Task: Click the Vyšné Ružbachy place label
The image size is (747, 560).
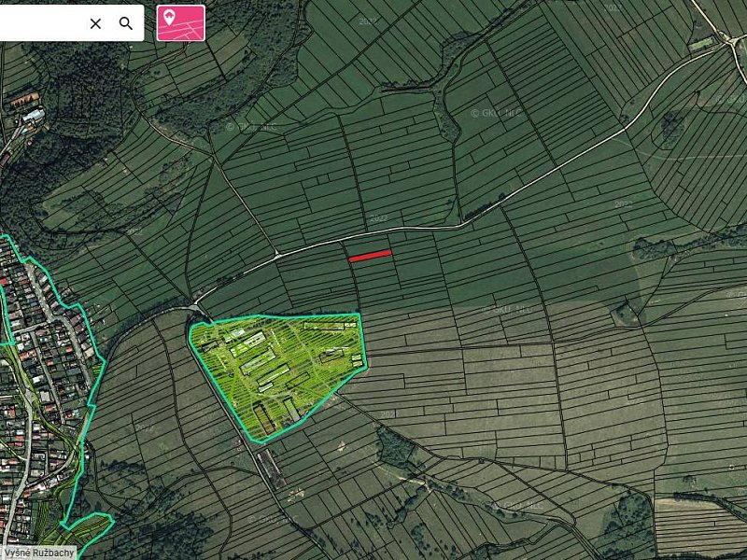Action: (38, 553)
